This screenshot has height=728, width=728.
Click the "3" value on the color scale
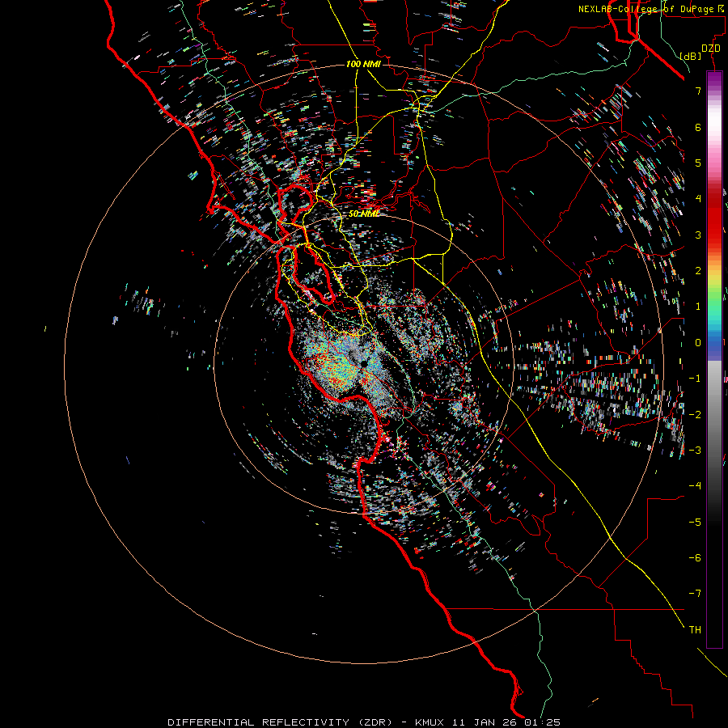point(698,235)
